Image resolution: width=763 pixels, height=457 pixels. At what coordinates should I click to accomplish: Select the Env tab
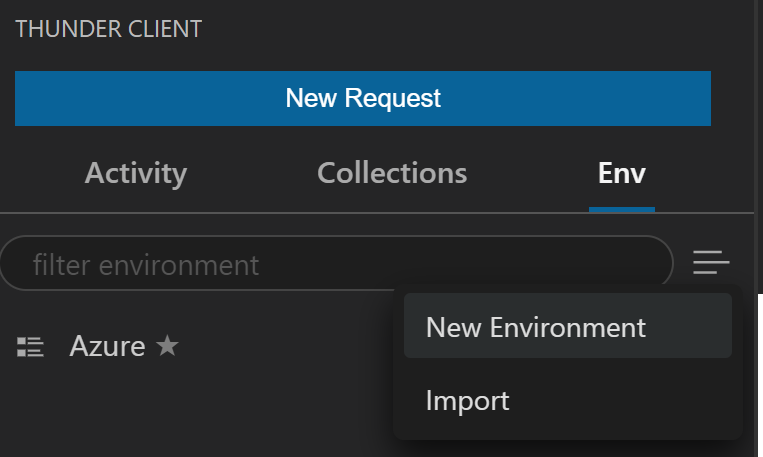point(621,173)
